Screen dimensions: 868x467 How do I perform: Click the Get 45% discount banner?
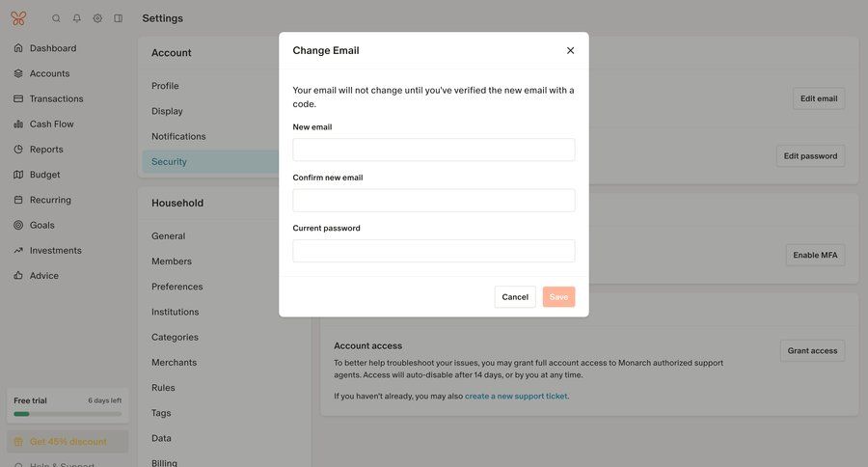coord(68,442)
